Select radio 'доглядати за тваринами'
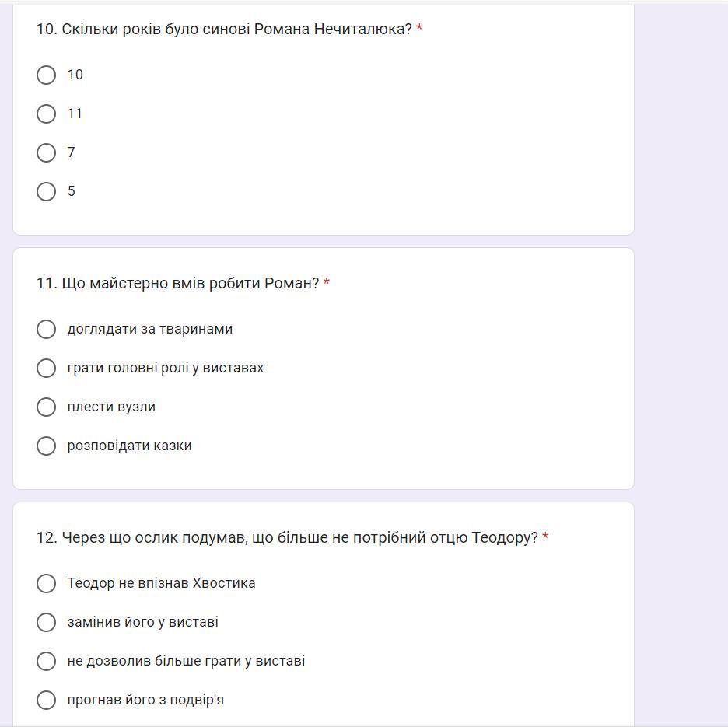Screen dimensions: 728x727 (x=46, y=329)
